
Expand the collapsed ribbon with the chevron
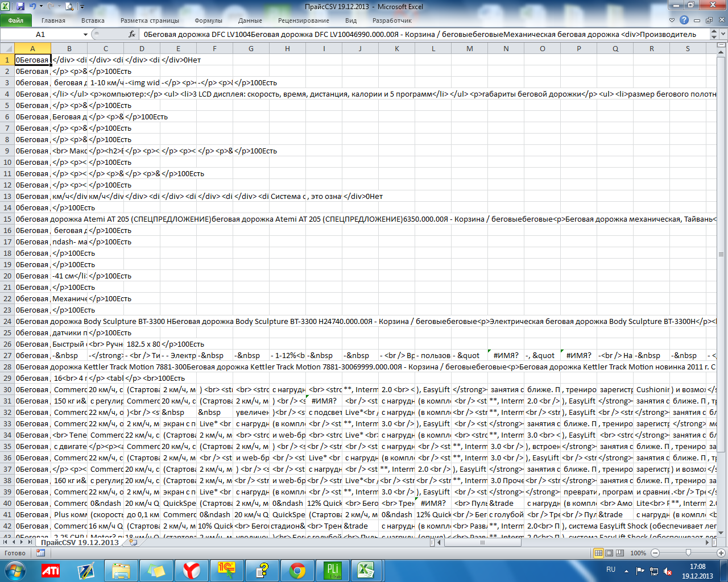coord(672,20)
